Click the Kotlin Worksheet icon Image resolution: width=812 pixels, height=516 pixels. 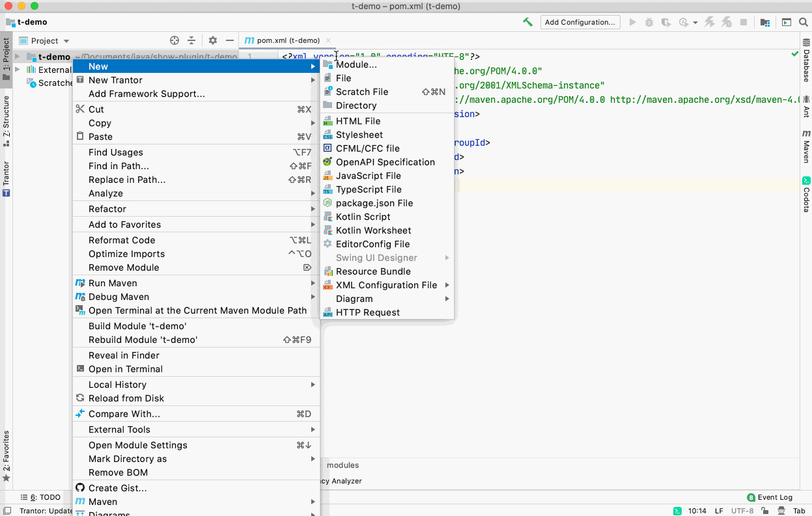coord(328,230)
